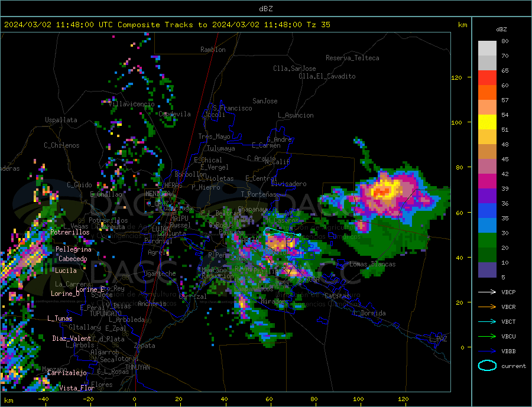Click the Divisadero label
This screenshot has height=407, width=532.
click(x=288, y=184)
